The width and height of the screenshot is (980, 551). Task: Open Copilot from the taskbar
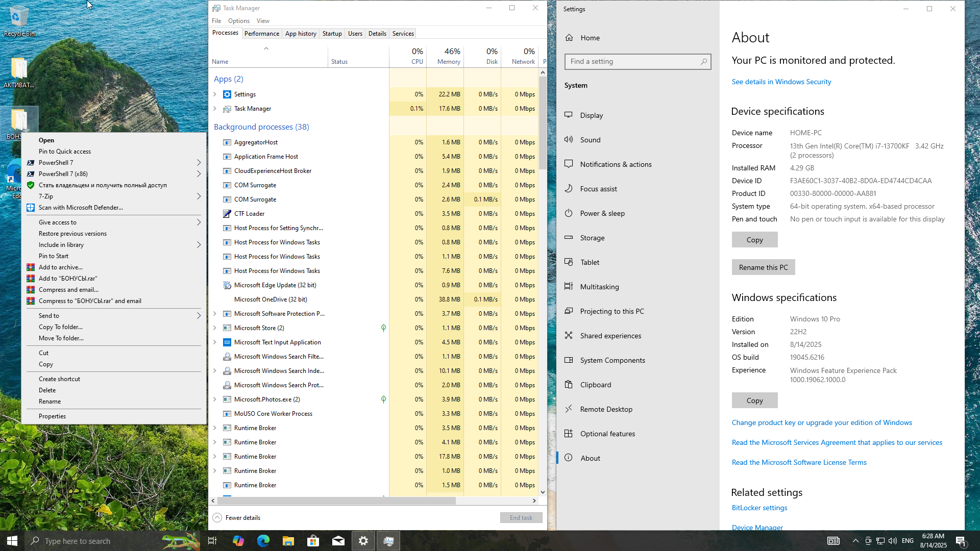click(x=238, y=541)
